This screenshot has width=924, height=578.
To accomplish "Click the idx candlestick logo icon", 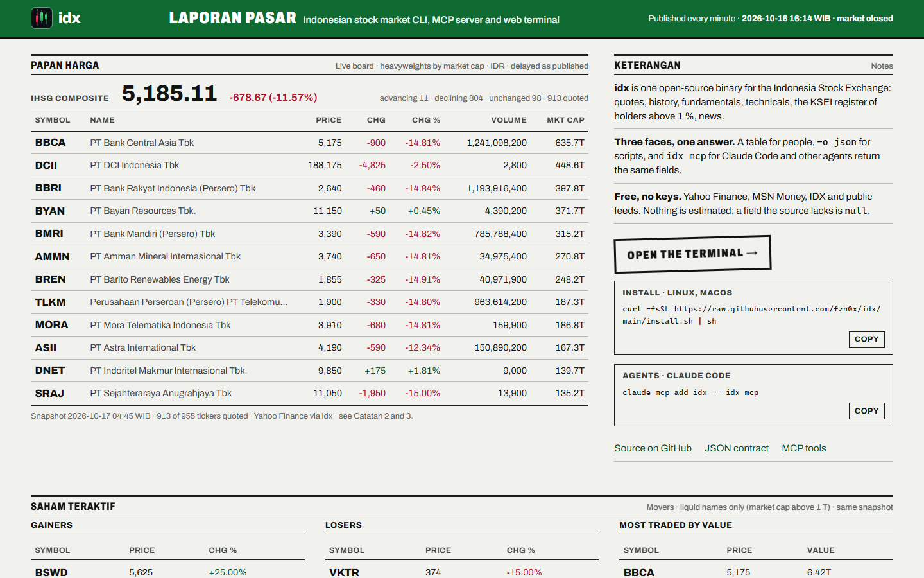I will (42, 18).
